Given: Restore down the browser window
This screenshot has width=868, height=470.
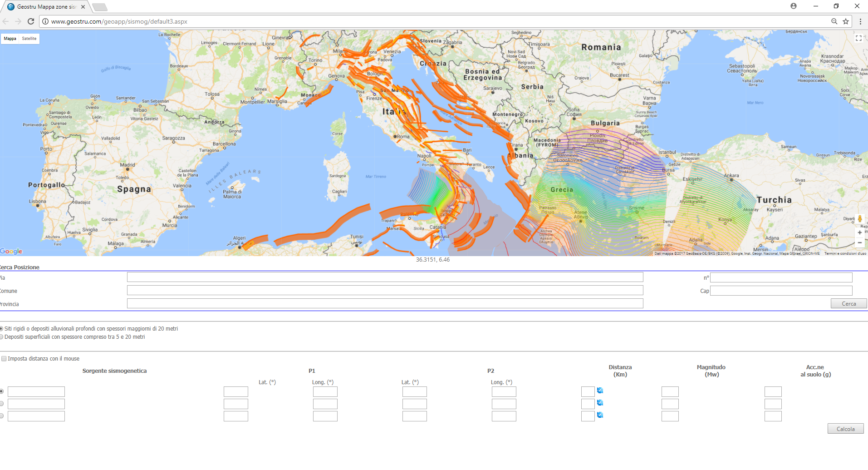Looking at the screenshot, I should 836,6.
